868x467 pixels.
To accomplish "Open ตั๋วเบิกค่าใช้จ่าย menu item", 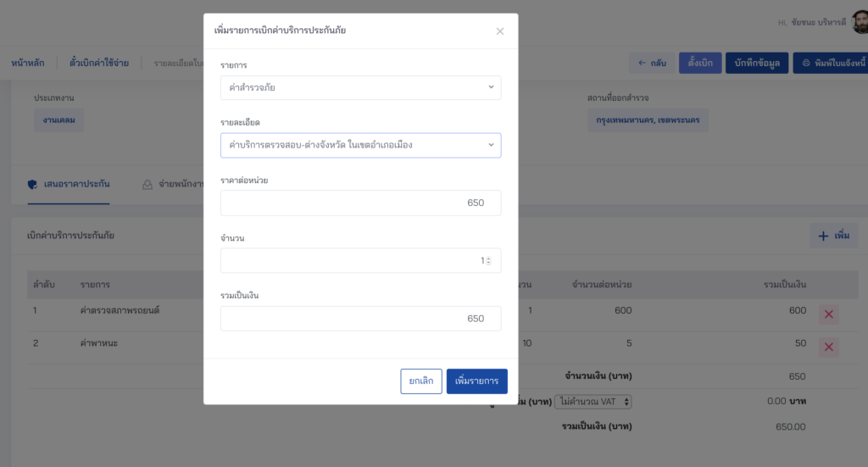I will pos(99,63).
